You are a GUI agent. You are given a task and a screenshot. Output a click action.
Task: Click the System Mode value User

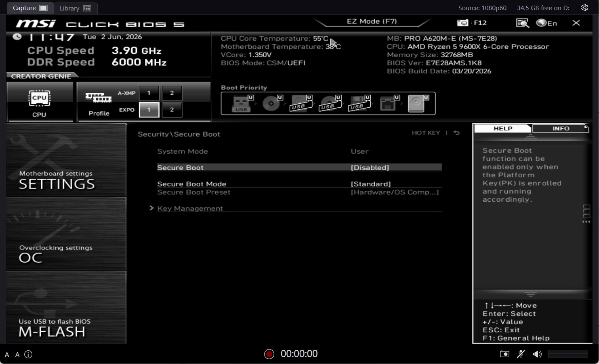pyautogui.click(x=359, y=151)
